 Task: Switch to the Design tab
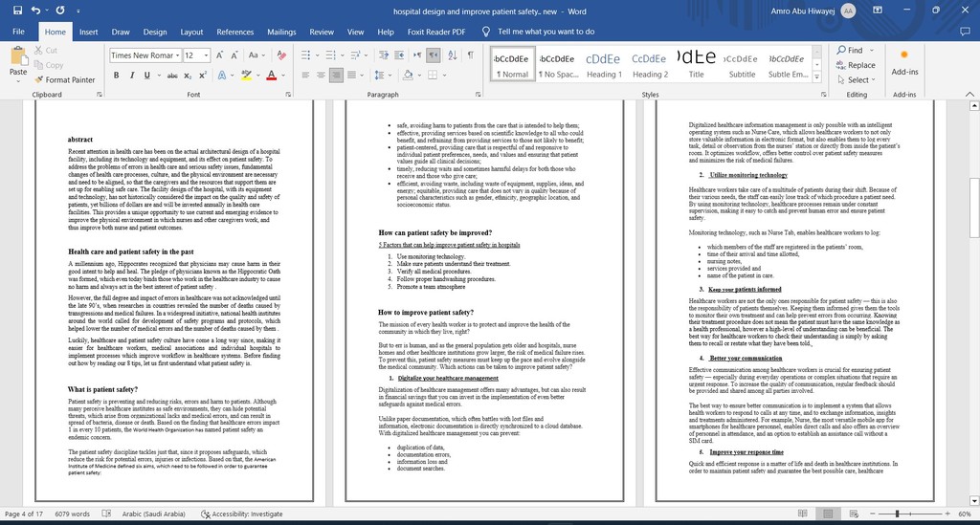point(155,32)
